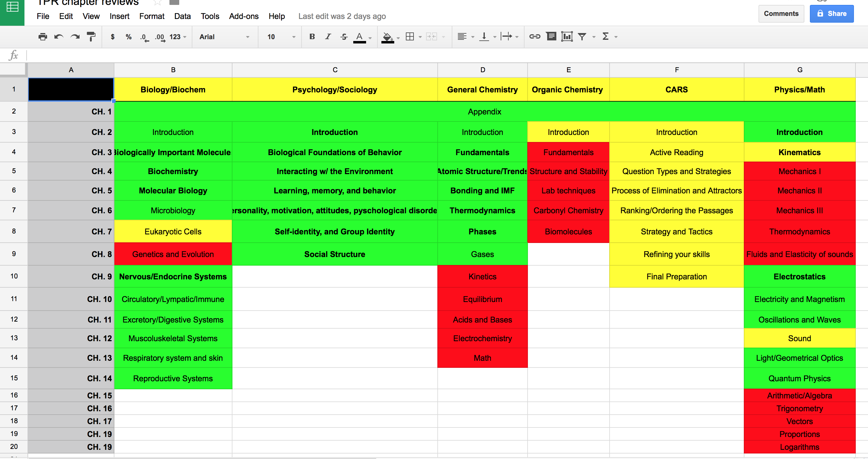Open the File menu

43,16
